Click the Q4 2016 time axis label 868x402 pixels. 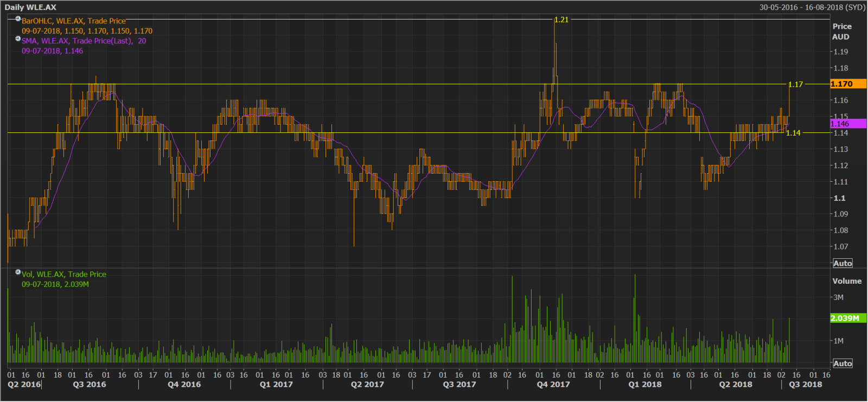[184, 384]
